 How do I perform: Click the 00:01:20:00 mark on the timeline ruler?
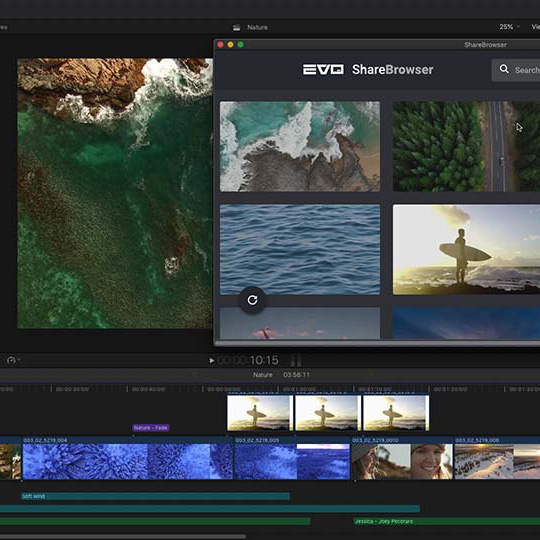450,389
